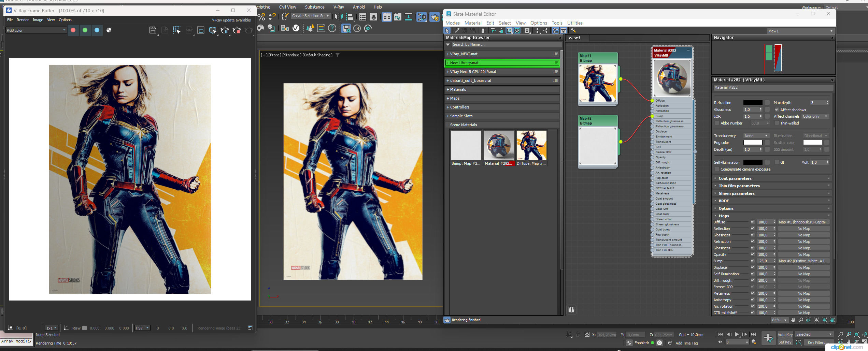
Task: Click the play animation button
Action: [x=737, y=334]
